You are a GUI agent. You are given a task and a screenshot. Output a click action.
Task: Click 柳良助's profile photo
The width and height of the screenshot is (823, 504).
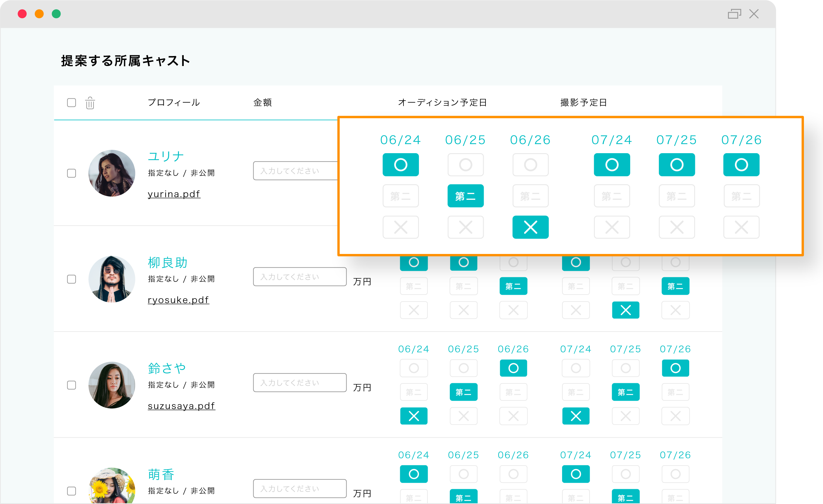[112, 279]
